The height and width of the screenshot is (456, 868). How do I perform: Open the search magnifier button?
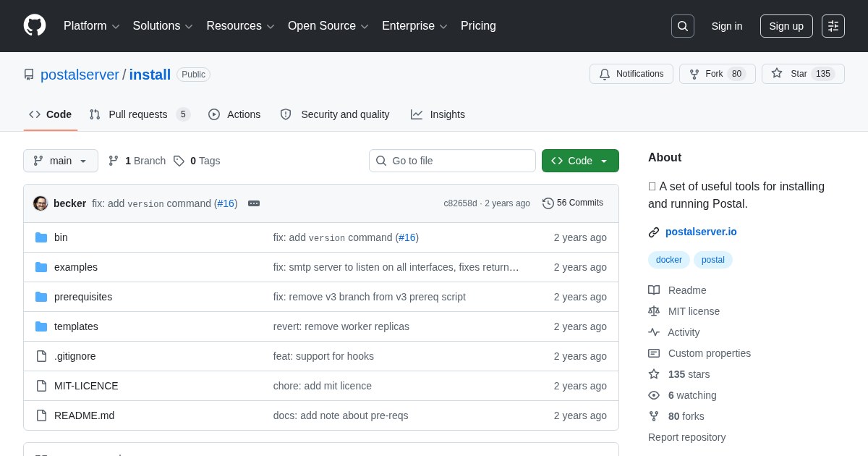(x=683, y=26)
